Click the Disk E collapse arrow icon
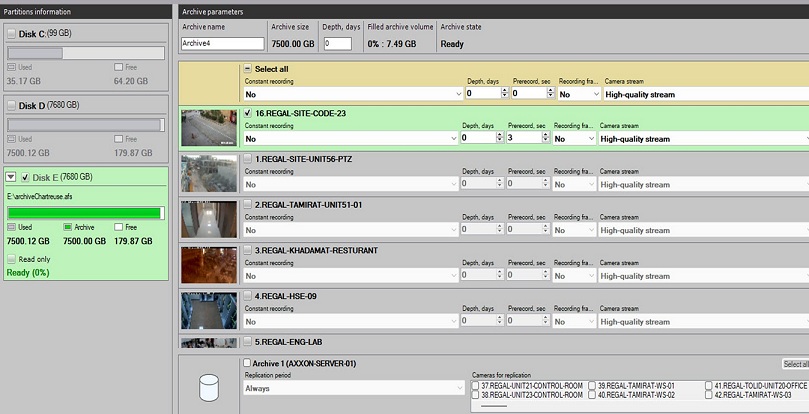Image resolution: width=809 pixels, height=414 pixels. (11, 177)
